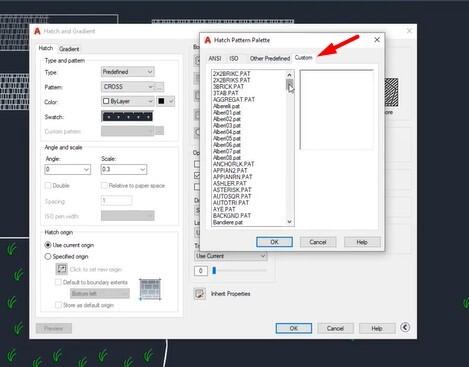Open the Bottom left origin dropdown
469x367 pixels.
pos(100,294)
